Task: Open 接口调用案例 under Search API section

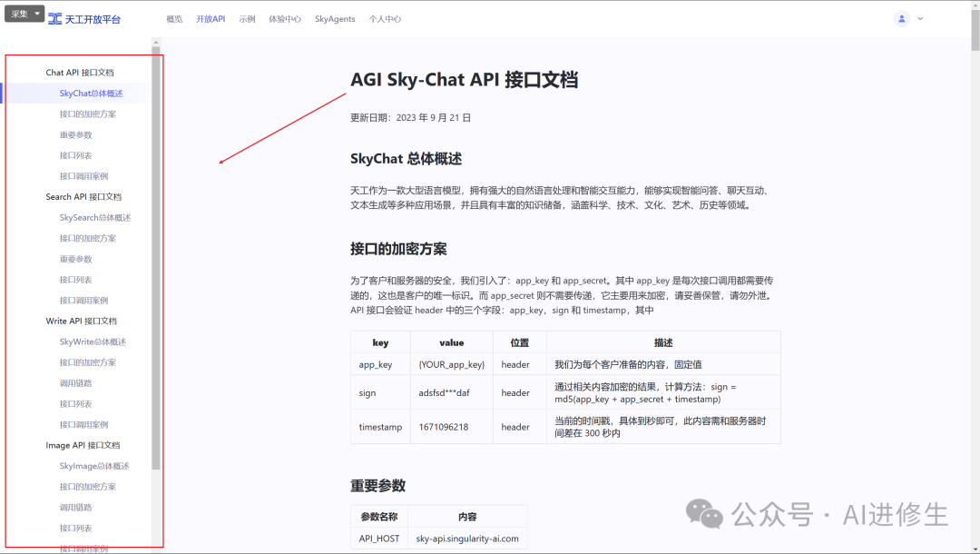Action: (83, 300)
